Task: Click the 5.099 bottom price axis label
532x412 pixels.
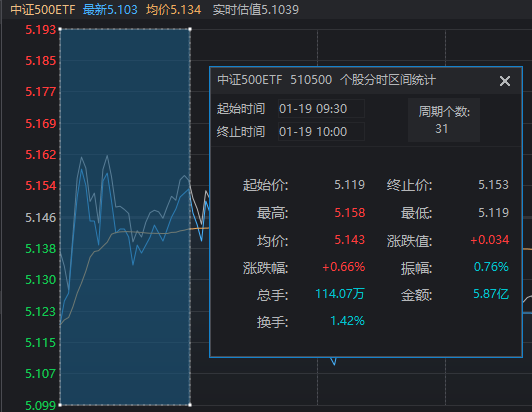Action: click(40, 405)
